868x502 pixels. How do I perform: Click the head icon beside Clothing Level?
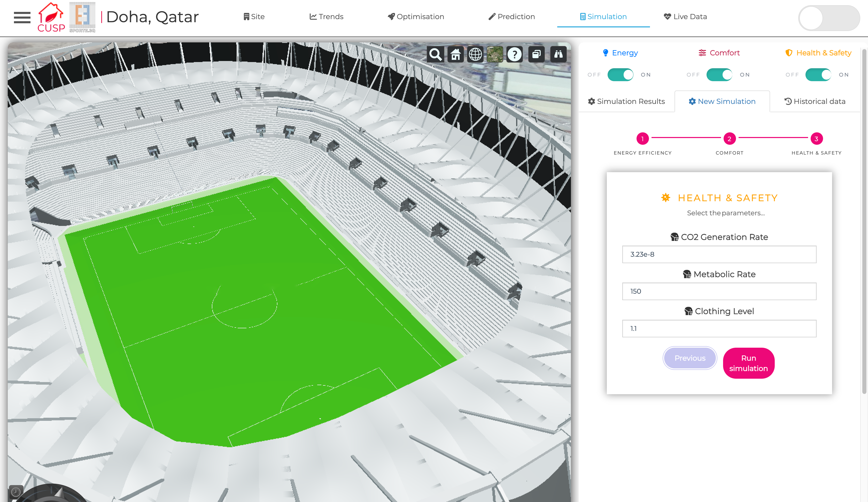click(688, 311)
